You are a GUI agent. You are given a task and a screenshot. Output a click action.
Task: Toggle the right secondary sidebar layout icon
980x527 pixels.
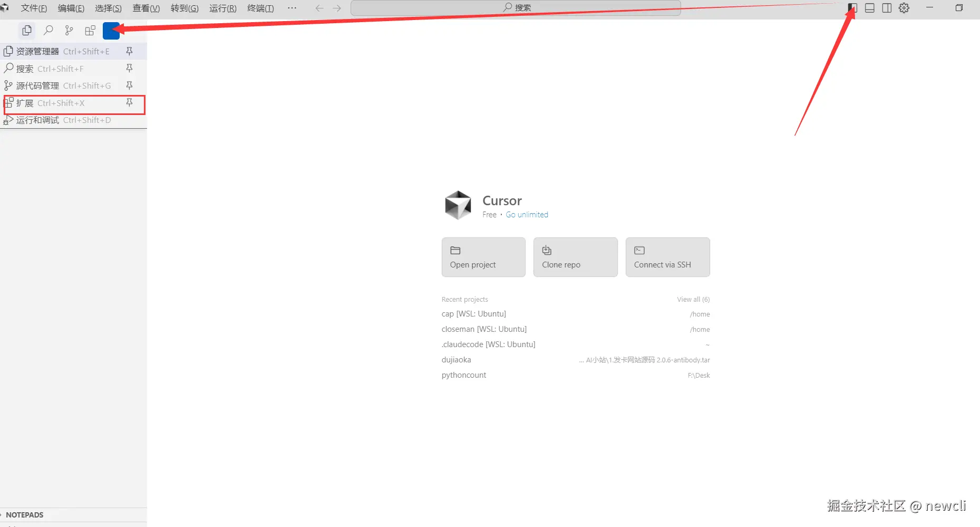point(887,8)
